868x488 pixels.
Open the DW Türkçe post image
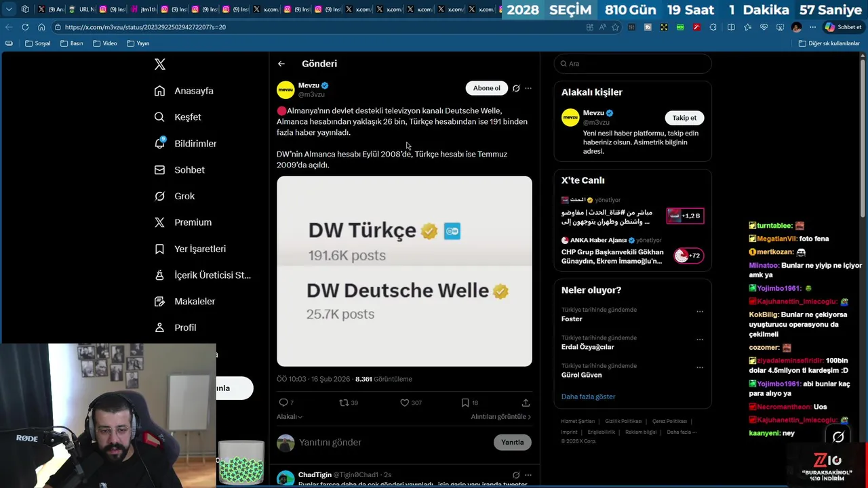point(404,271)
